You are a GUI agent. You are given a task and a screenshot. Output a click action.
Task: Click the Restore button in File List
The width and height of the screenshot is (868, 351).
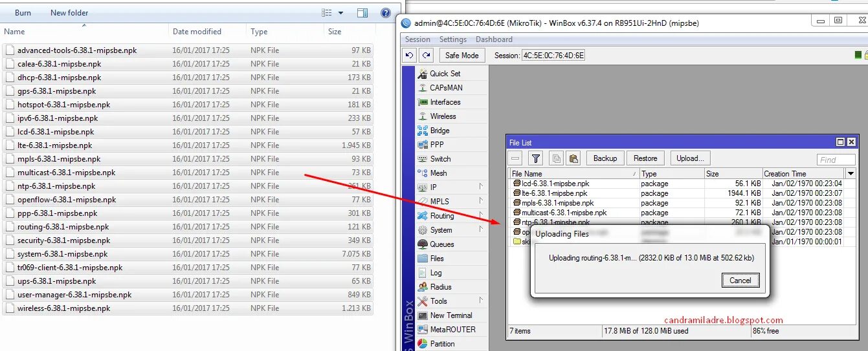pyautogui.click(x=645, y=158)
